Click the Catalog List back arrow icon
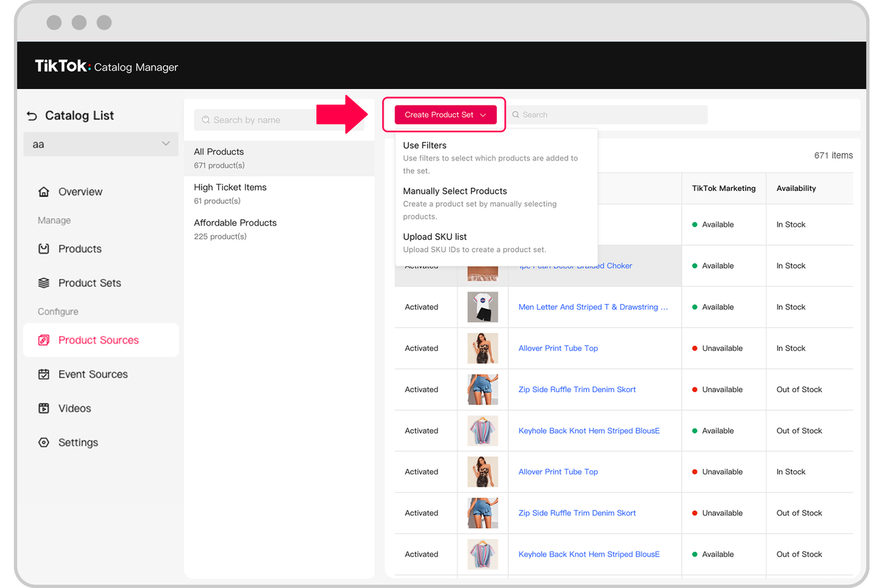Screen dimensions: 883x588 pyautogui.click(x=32, y=116)
